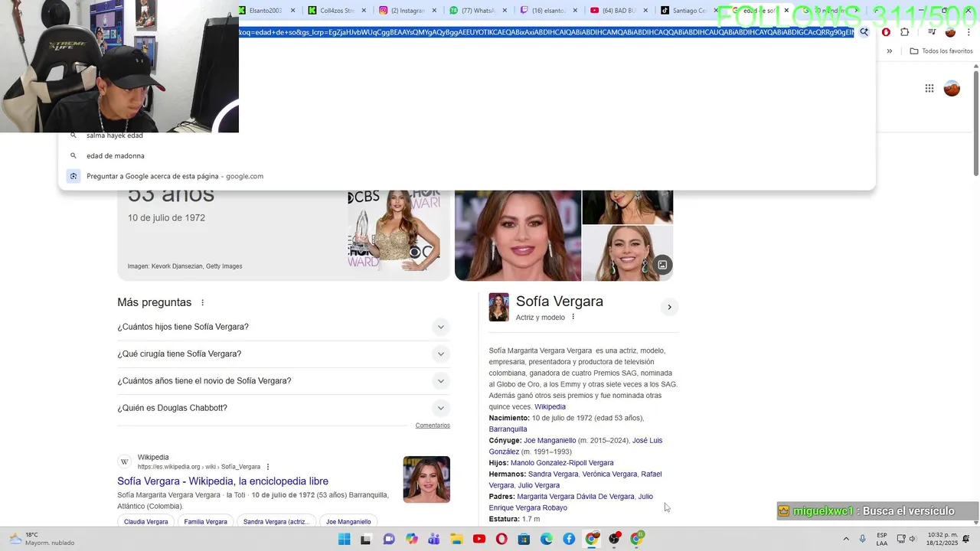Open the Elsanto2003 Kick tab
The image size is (980, 551).
point(264,11)
